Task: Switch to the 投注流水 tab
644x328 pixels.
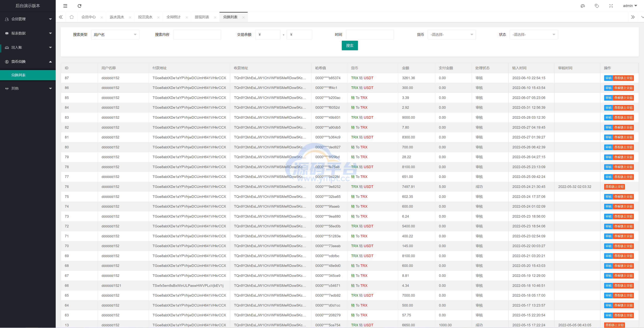Action: 145,17
